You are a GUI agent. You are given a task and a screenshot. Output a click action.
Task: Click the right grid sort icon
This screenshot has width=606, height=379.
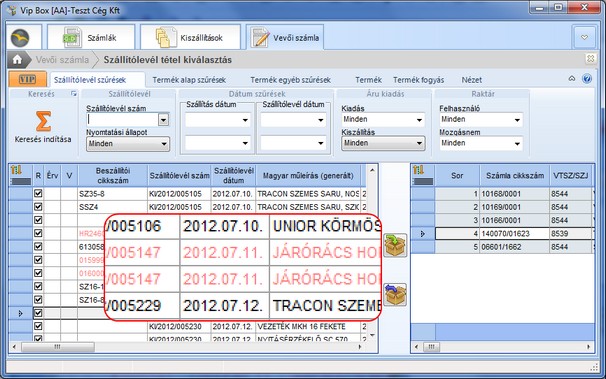418,170
